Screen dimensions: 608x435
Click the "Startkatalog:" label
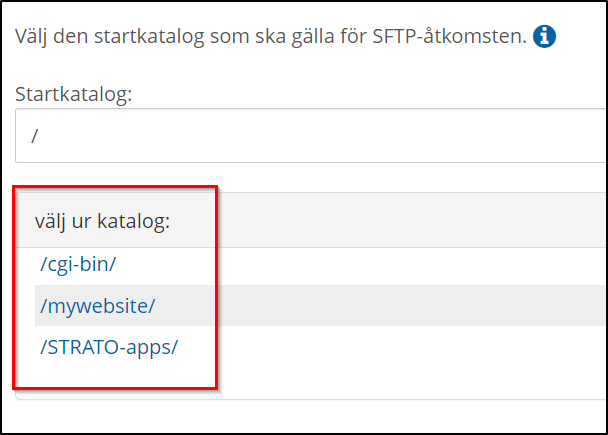coord(74,94)
